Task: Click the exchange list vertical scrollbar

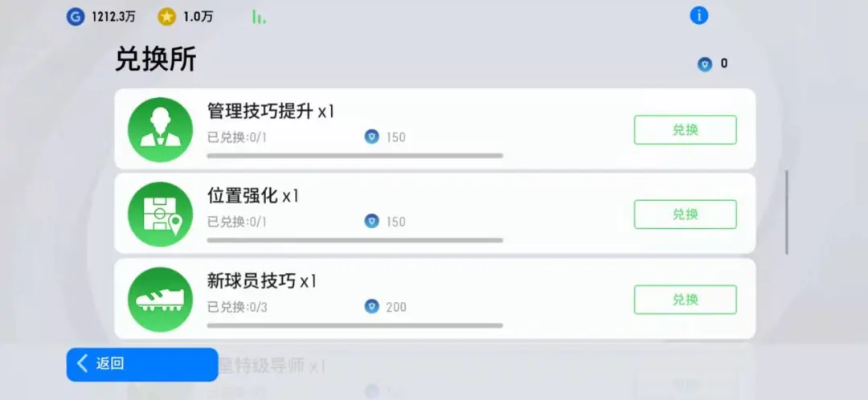Action: (x=786, y=213)
